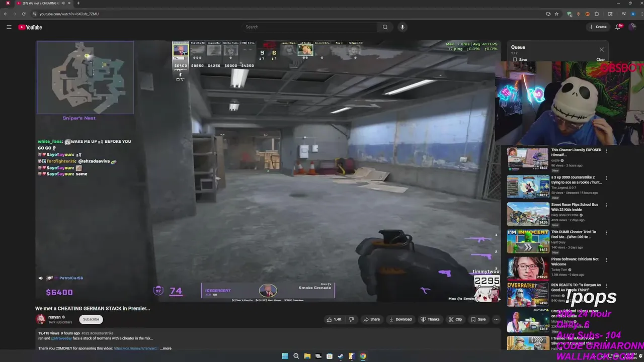Open the Extensions puzzle icon

point(597,14)
